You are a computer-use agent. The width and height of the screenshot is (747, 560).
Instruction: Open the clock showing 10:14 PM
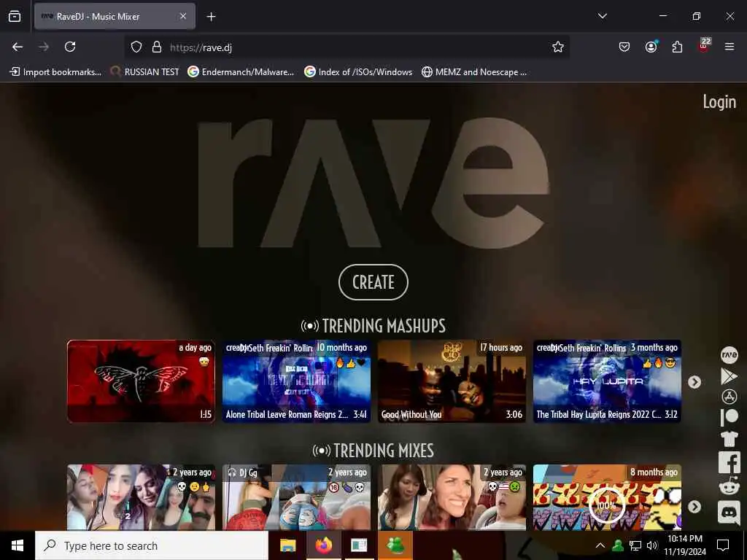click(x=684, y=545)
